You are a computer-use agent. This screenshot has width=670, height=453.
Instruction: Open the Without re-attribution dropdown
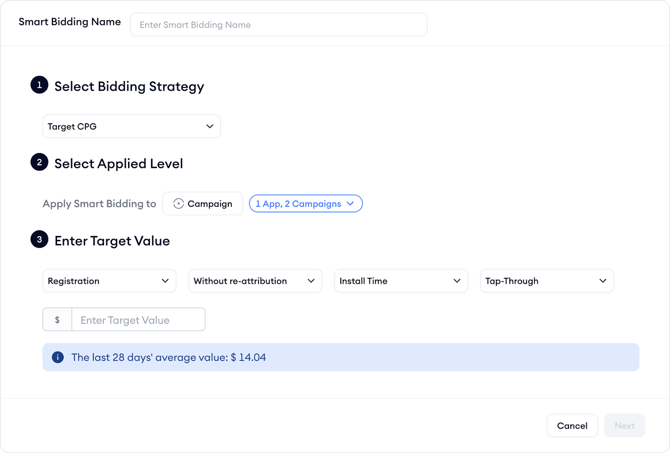coord(255,281)
